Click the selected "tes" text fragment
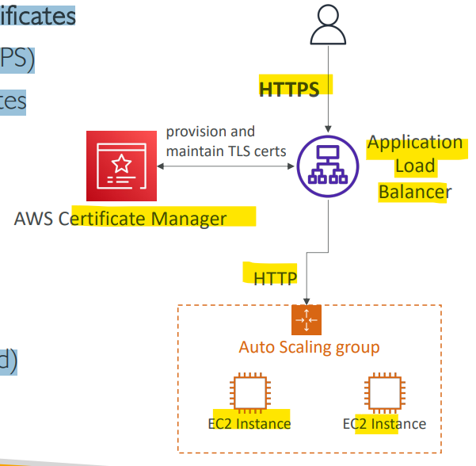Image resolution: width=476 pixels, height=466 pixels. [x=13, y=102]
